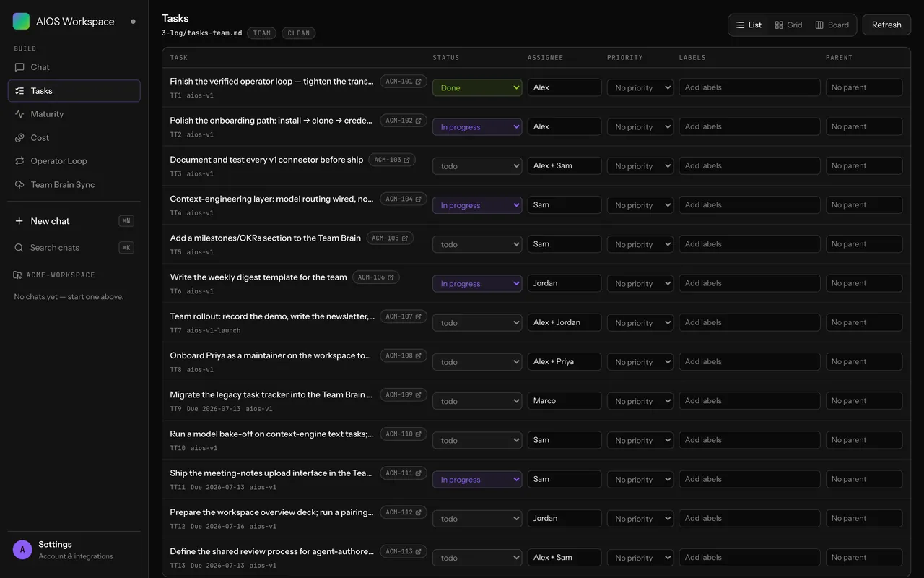Open Operator Loop page in sidebar
Screen dimensions: 924x578
click(x=74, y=161)
